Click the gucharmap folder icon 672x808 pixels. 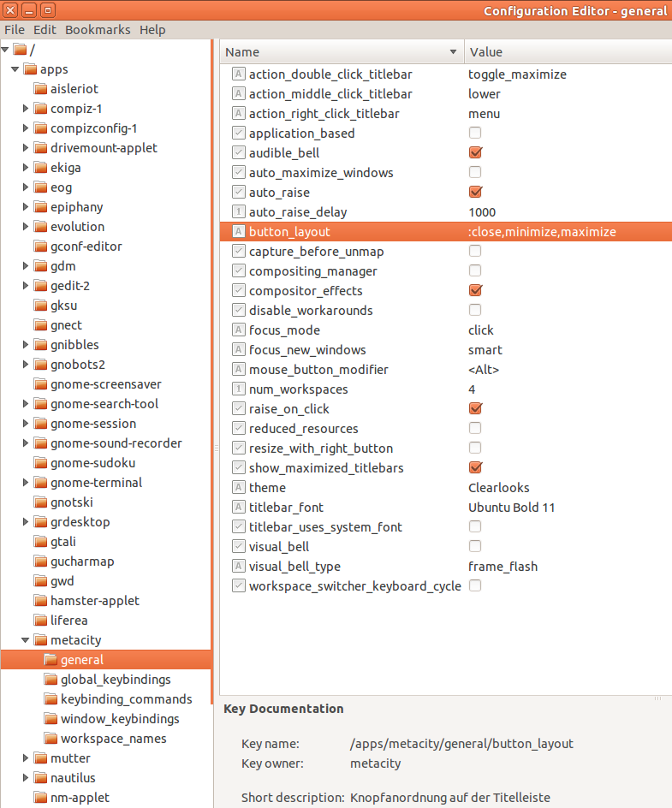(40, 561)
